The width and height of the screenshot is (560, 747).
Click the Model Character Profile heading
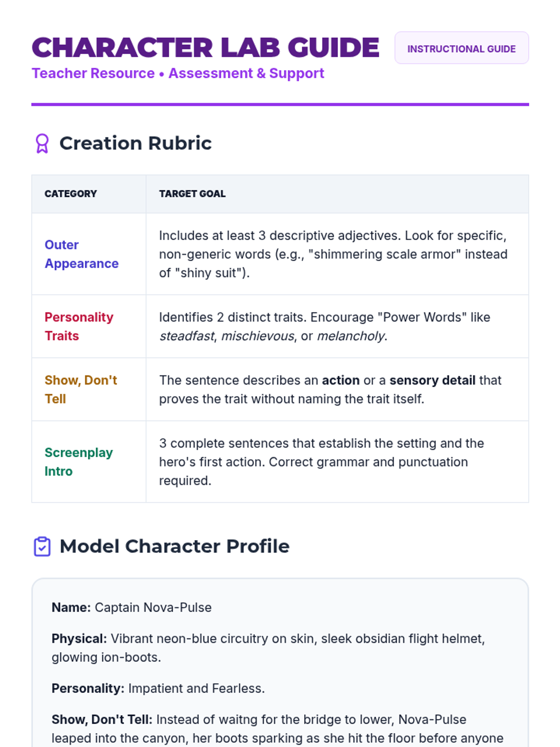coord(175,546)
